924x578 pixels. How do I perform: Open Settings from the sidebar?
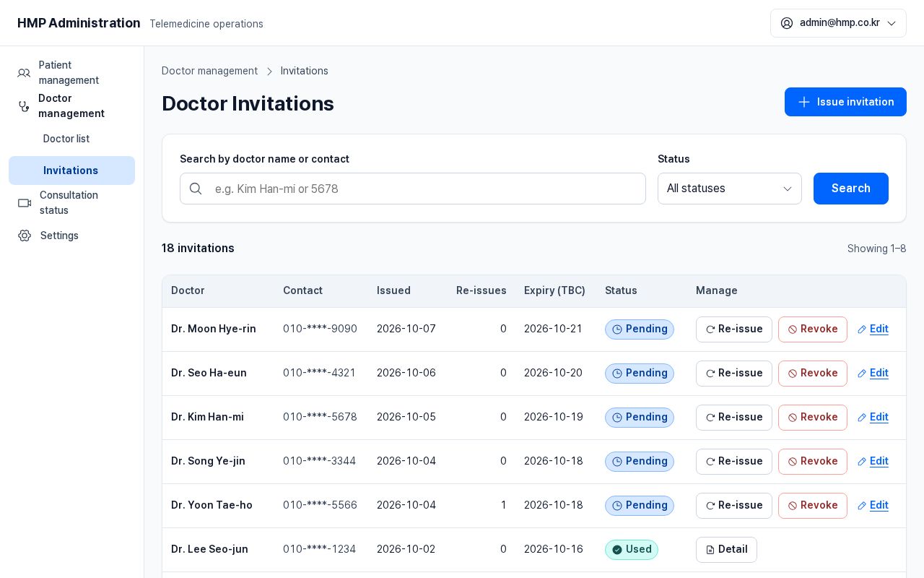pos(71,236)
